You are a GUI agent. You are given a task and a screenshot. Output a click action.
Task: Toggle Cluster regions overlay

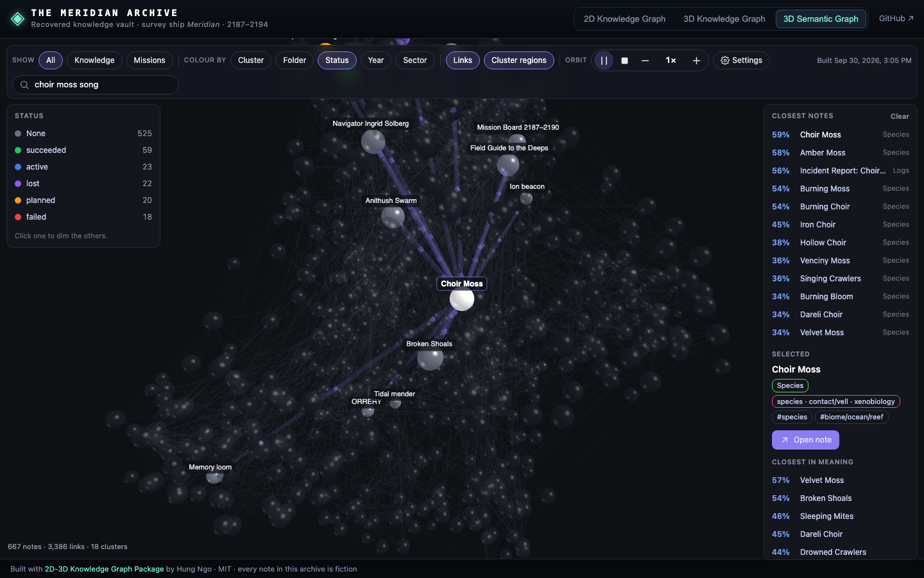(x=518, y=60)
